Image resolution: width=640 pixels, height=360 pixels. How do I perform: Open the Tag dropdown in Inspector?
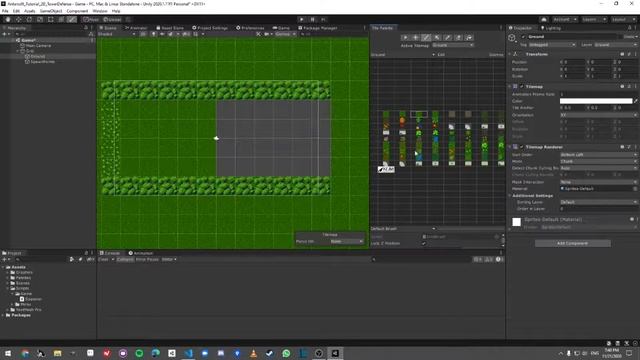pyautogui.click(x=552, y=44)
